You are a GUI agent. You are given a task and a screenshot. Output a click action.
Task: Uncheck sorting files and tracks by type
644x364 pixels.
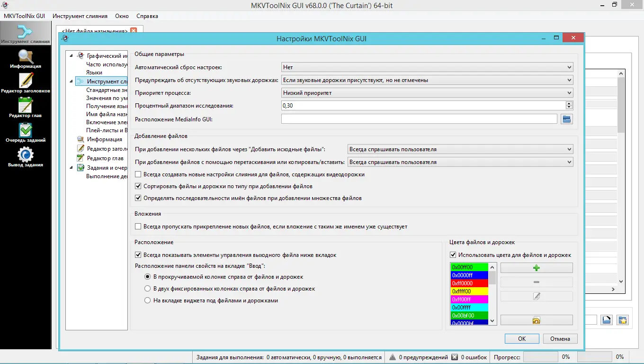tap(138, 186)
